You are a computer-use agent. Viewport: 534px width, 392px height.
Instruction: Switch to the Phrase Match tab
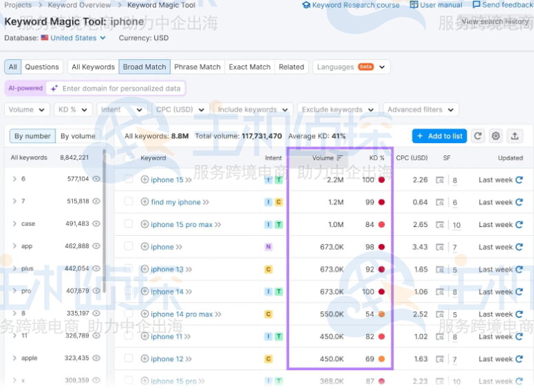(197, 67)
